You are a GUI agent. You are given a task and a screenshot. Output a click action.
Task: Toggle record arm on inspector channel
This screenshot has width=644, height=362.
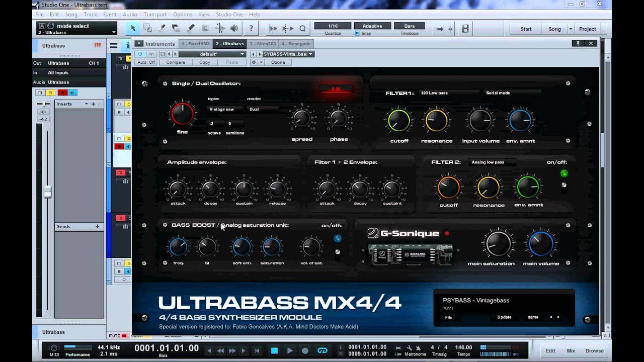point(62,93)
